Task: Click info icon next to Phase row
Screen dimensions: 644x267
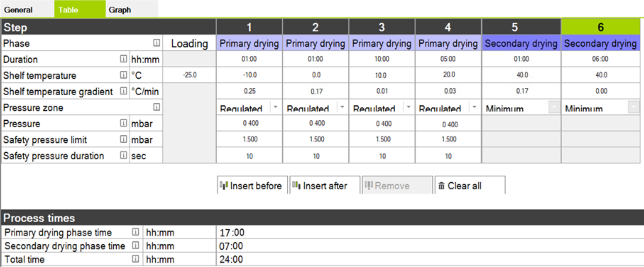Action: [x=156, y=43]
